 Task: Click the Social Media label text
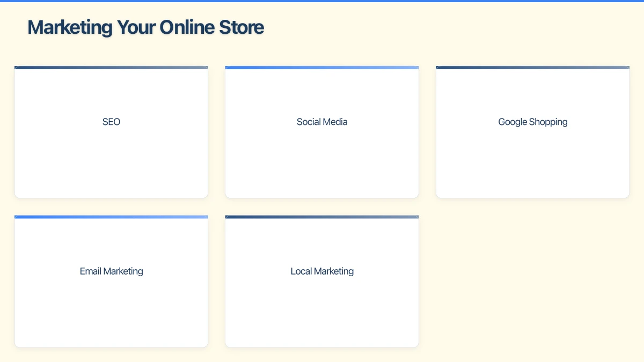(x=322, y=122)
